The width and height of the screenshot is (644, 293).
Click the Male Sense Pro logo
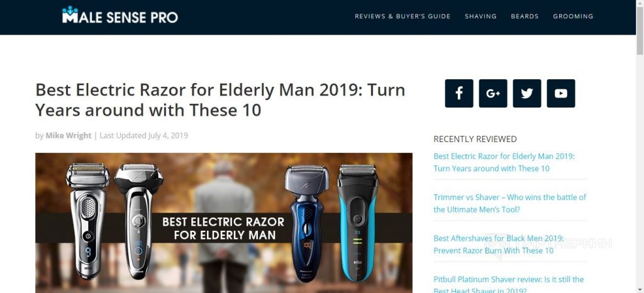point(120,15)
